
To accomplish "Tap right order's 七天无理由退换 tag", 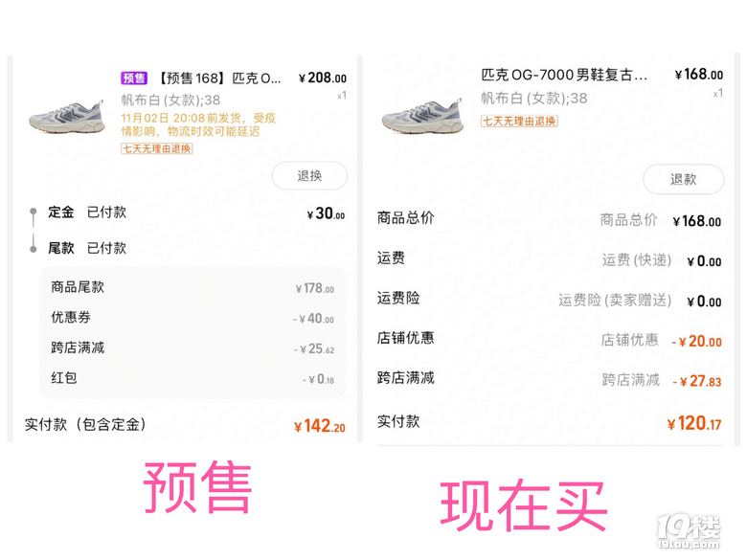I will pos(519,121).
